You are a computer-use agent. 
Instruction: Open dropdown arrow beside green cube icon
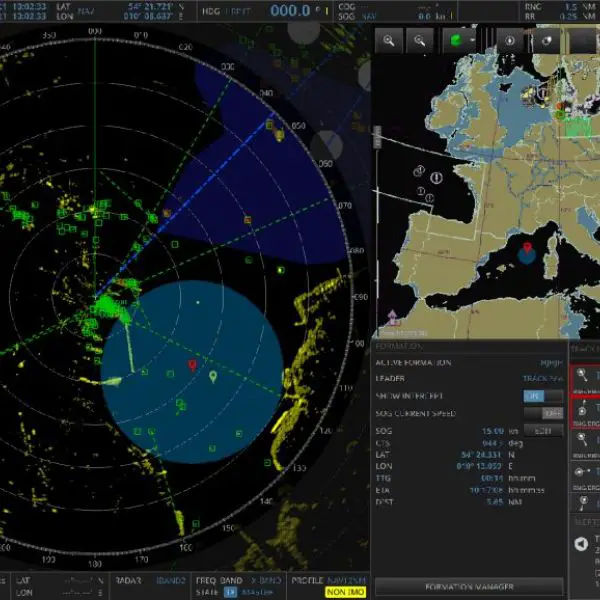point(472,41)
